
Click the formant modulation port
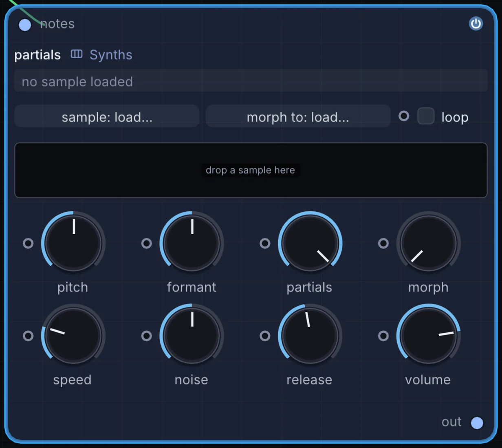147,243
